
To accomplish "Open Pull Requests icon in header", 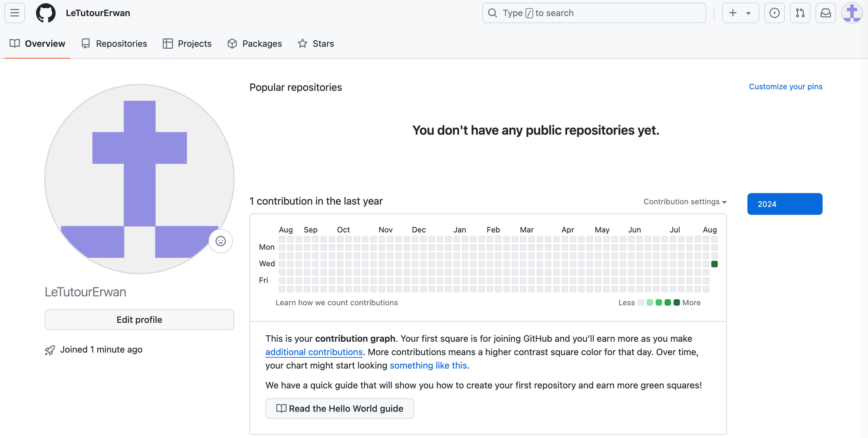I will pos(800,13).
